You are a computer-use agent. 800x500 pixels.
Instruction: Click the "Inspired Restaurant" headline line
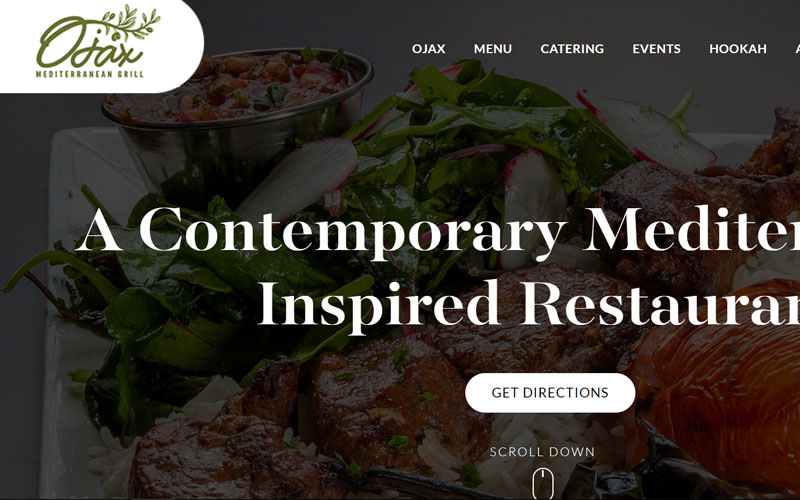[x=529, y=305]
